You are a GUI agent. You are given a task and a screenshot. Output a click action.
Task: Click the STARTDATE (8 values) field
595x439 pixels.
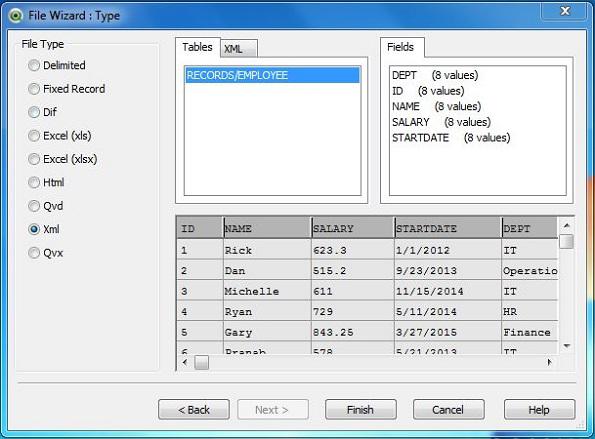pos(451,138)
